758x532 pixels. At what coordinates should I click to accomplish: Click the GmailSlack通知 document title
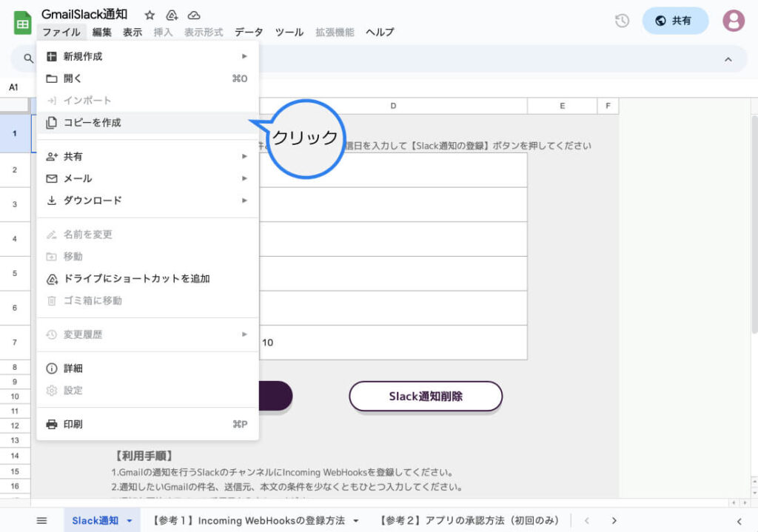pos(84,15)
